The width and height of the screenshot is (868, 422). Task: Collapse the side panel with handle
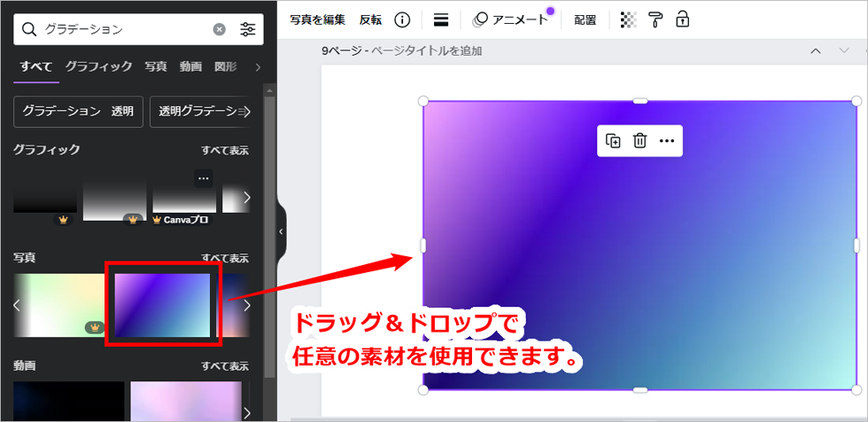[x=281, y=231]
